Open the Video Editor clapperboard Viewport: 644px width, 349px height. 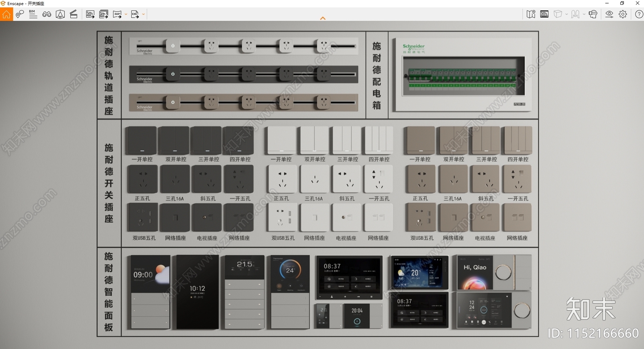pos(74,14)
